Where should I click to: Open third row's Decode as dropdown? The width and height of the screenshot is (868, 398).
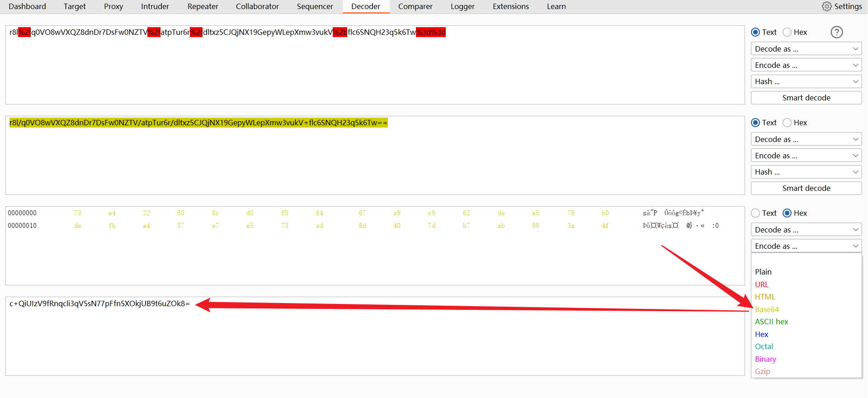pyautogui.click(x=806, y=230)
